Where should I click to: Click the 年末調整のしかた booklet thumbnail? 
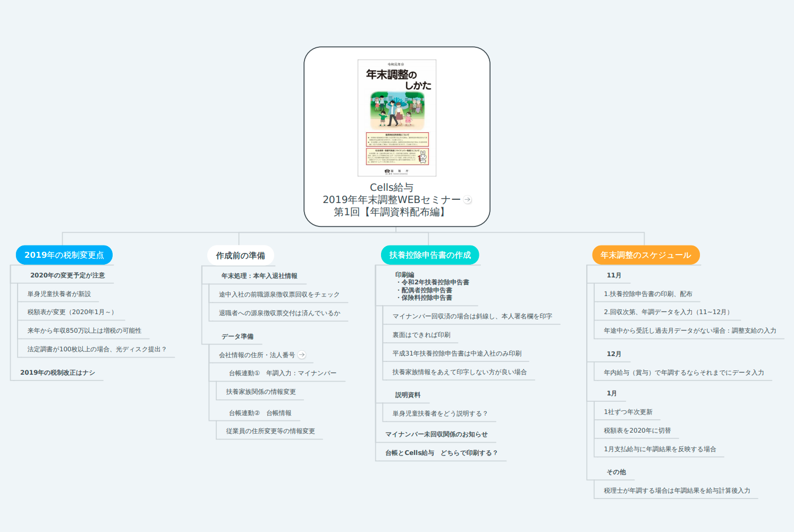point(397,118)
